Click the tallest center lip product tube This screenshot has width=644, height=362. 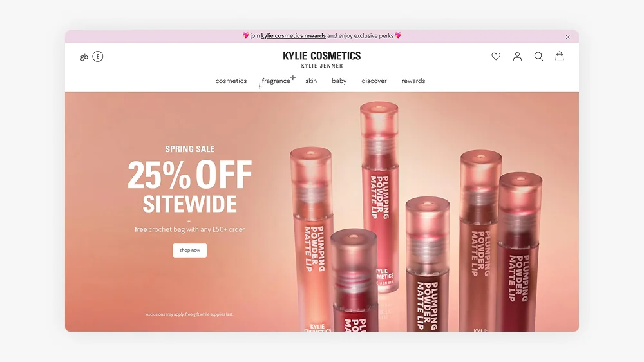(x=380, y=197)
